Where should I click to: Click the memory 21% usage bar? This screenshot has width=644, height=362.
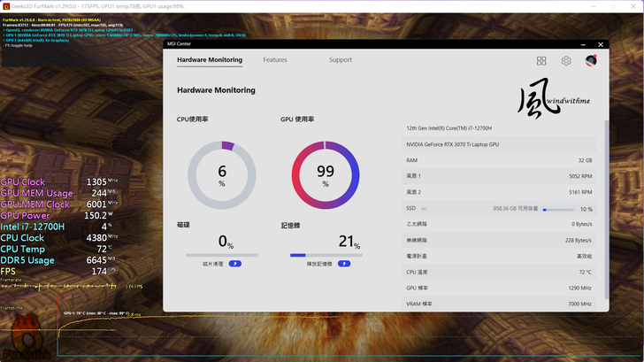click(326, 255)
